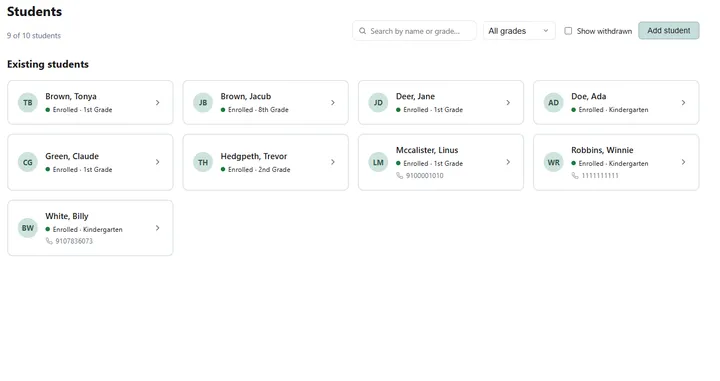720x381 pixels.
Task: Click phone number 9107836073
Action: click(74, 241)
